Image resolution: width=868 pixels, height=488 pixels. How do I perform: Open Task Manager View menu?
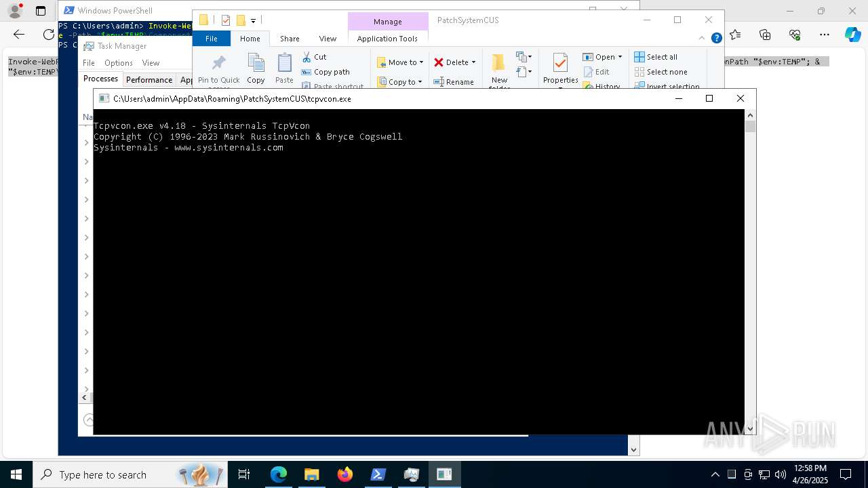click(151, 62)
